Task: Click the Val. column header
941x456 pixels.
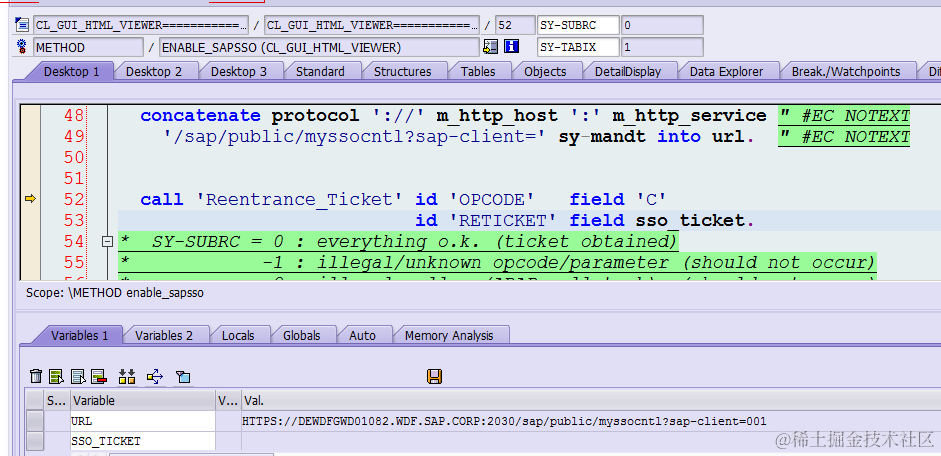Action: (x=591, y=400)
